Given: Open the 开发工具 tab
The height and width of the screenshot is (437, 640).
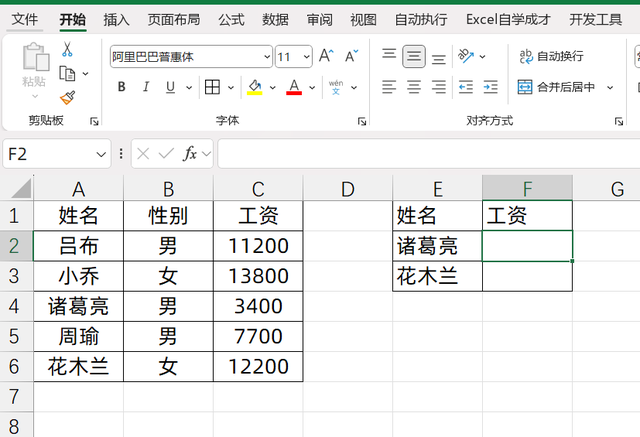Looking at the screenshot, I should tap(596, 20).
